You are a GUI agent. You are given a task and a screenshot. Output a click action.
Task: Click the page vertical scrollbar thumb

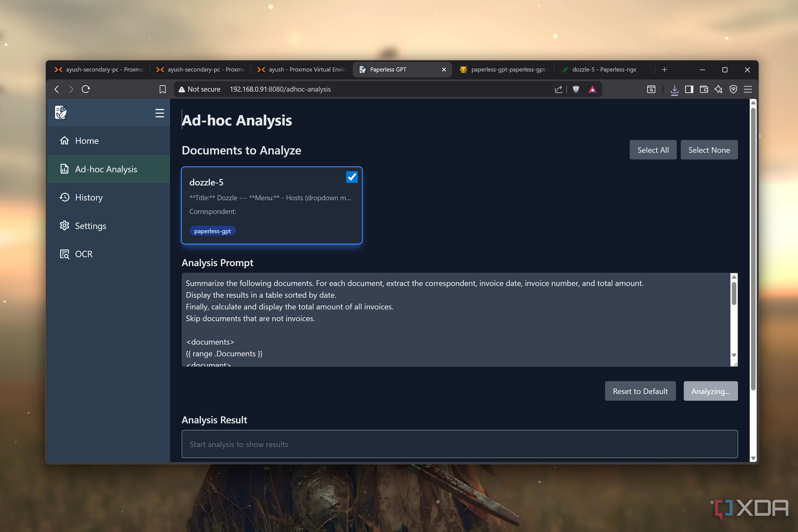tap(753, 249)
